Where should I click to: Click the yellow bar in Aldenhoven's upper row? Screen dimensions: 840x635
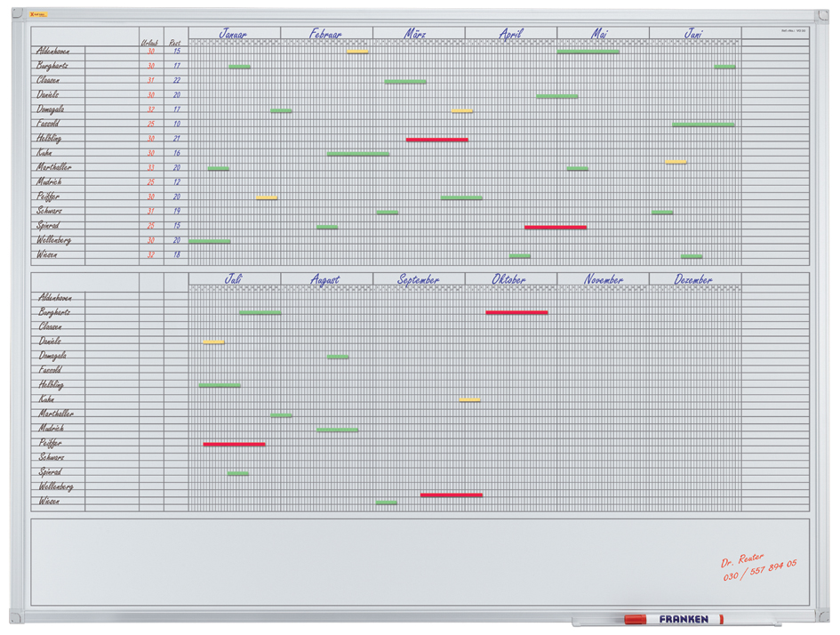click(357, 52)
